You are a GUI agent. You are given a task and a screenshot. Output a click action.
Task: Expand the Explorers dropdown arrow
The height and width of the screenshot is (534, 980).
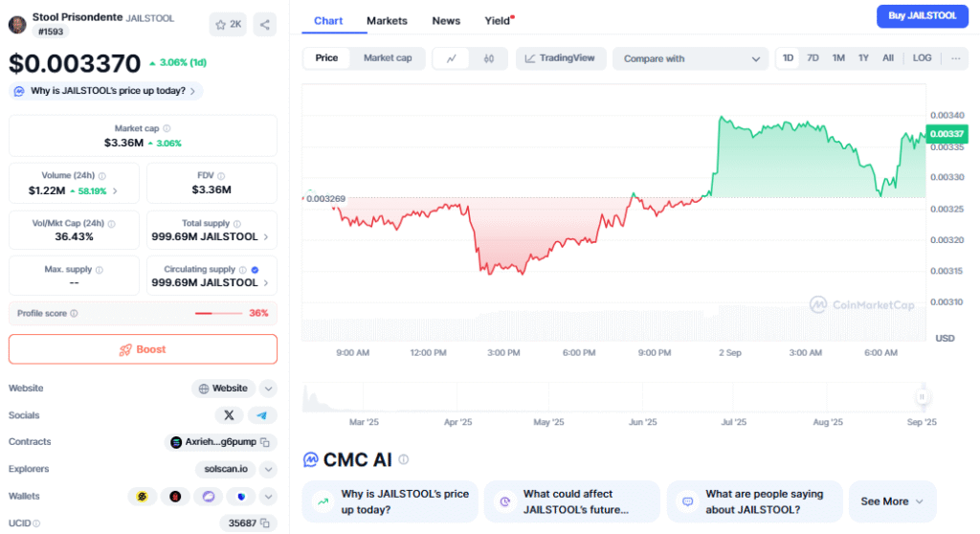tap(268, 469)
